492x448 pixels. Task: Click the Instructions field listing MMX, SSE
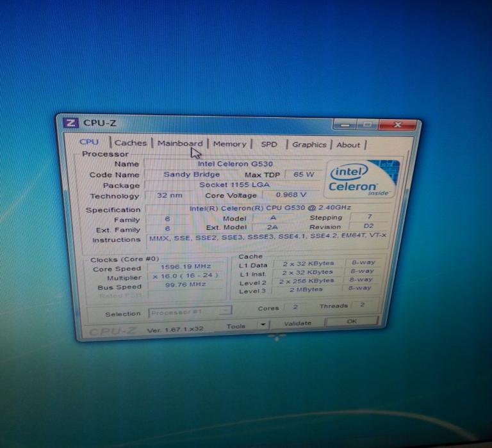268,241
